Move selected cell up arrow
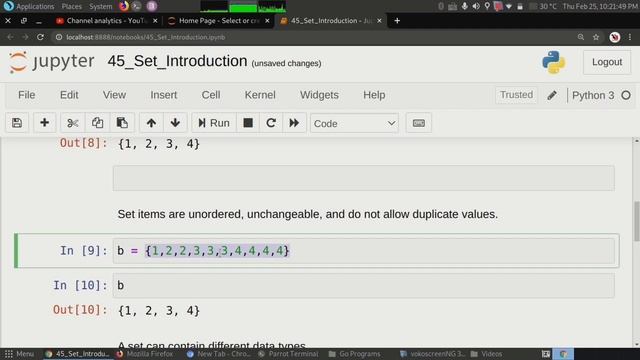 151,123
